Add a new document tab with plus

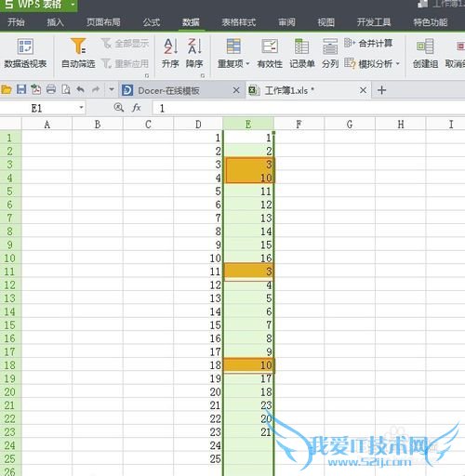point(382,90)
